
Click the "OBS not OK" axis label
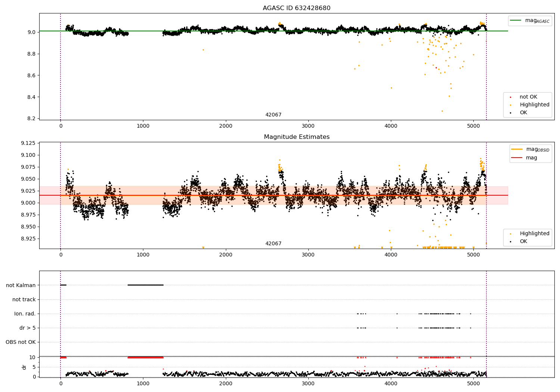(21, 342)
